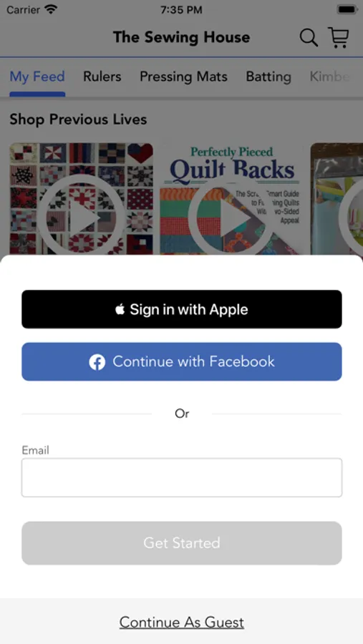The width and height of the screenshot is (363, 644).
Task: Tap the Facebook logo icon
Action: [x=97, y=362]
